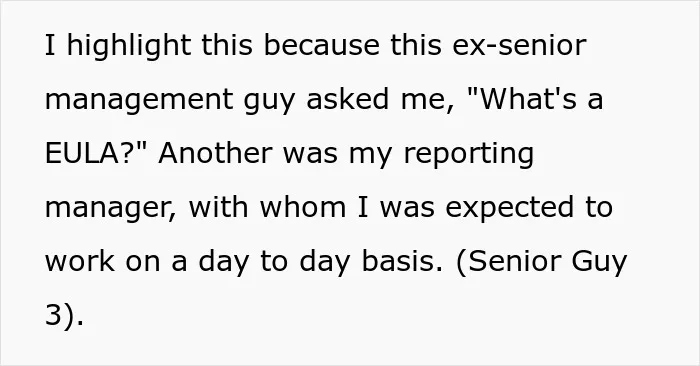Screen dimensions: 700x366
Task: Click the word "me," before the quote
Action: tap(427, 101)
